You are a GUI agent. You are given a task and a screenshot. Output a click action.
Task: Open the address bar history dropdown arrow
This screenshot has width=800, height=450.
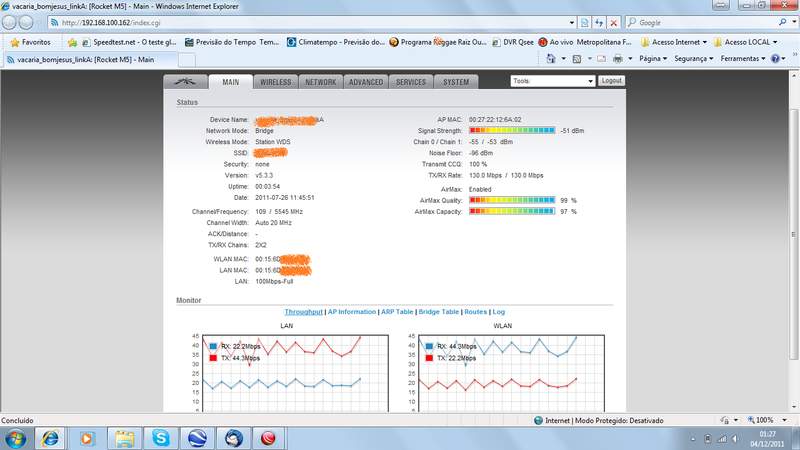(571, 22)
